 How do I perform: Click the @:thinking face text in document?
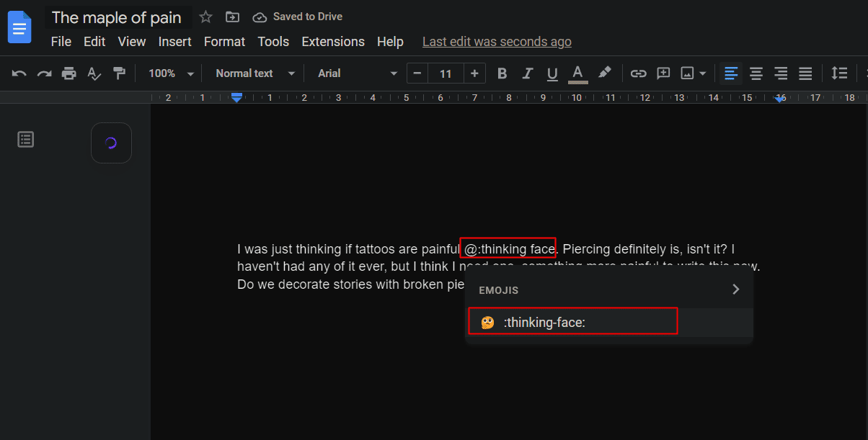click(509, 249)
